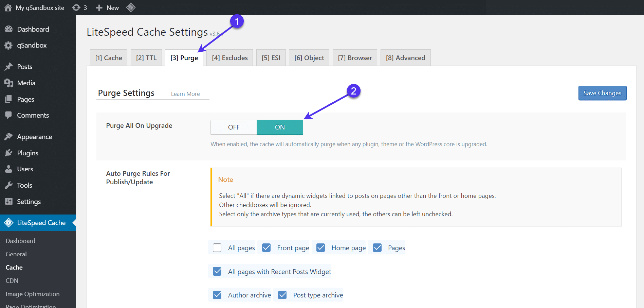The width and height of the screenshot is (644, 308).
Task: Open the Media library icon
Action: [9, 83]
